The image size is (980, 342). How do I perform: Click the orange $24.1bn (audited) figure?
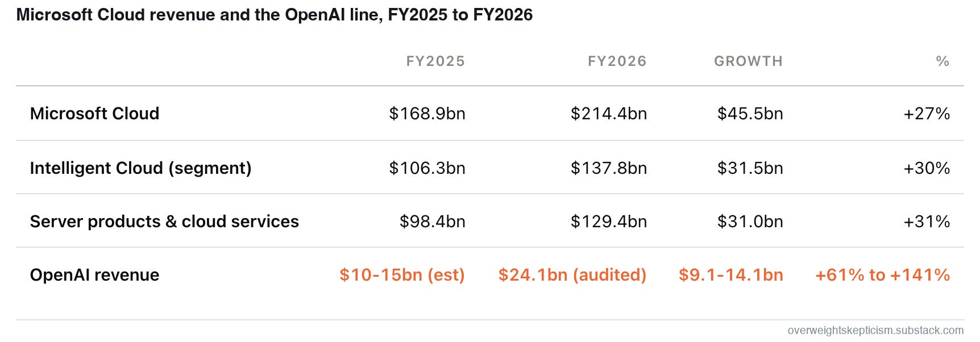pos(572,275)
